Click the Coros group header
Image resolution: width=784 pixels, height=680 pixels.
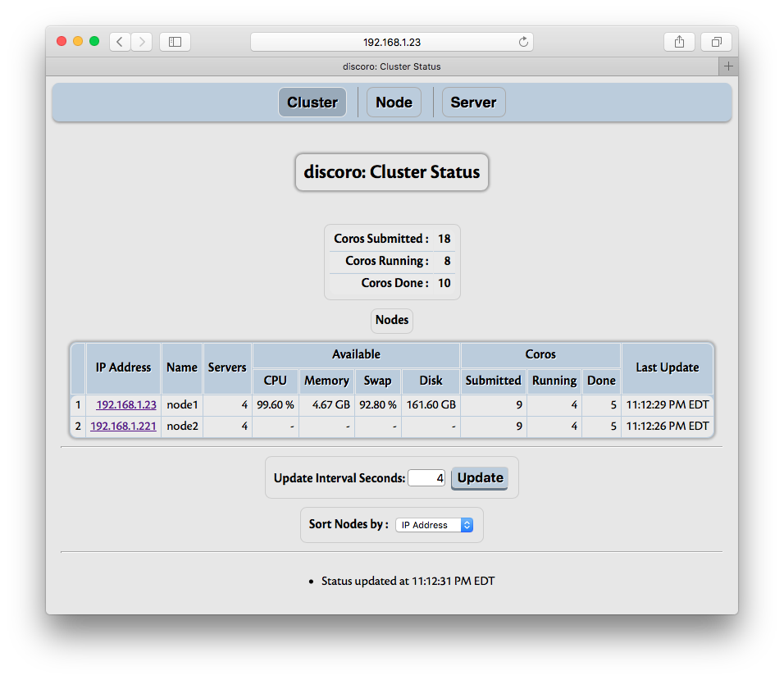tap(540, 355)
